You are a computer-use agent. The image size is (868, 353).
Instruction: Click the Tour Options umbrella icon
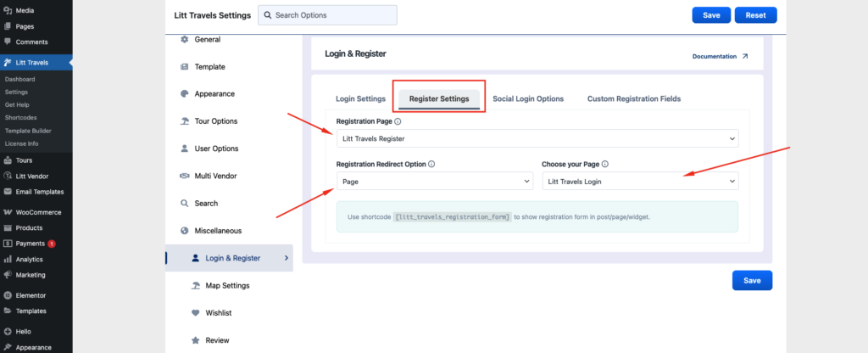coord(185,121)
